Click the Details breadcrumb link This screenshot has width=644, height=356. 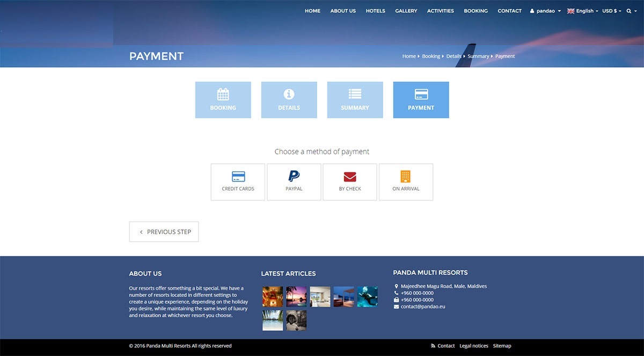pos(454,56)
